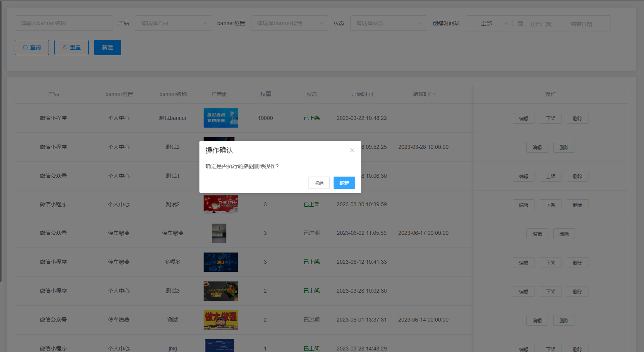Open the 多嘎多 ad thumbnail
Screen dimensions: 644x352
coord(221,262)
